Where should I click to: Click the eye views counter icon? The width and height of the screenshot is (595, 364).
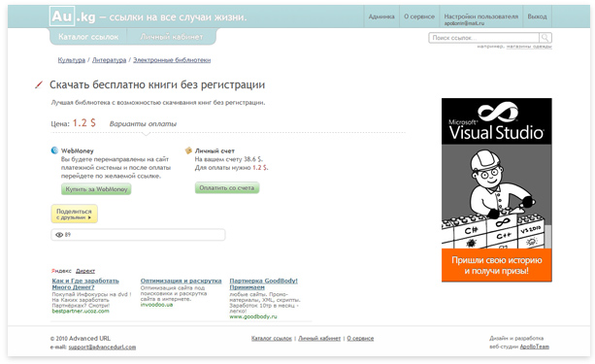coord(59,235)
